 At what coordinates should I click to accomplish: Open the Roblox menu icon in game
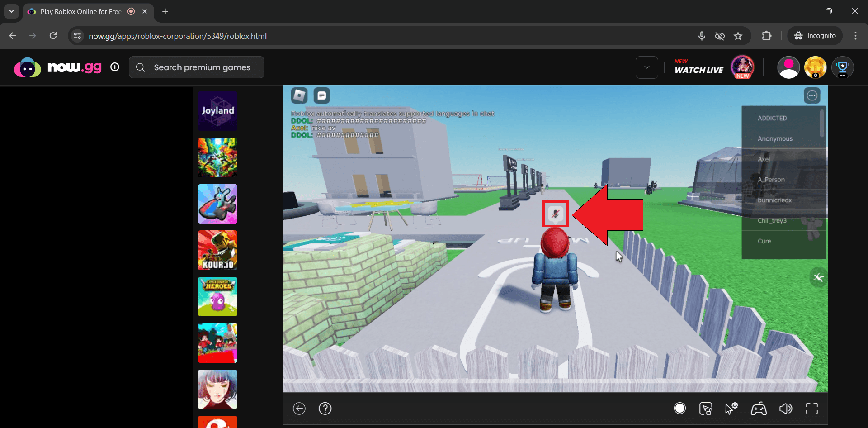coord(299,95)
